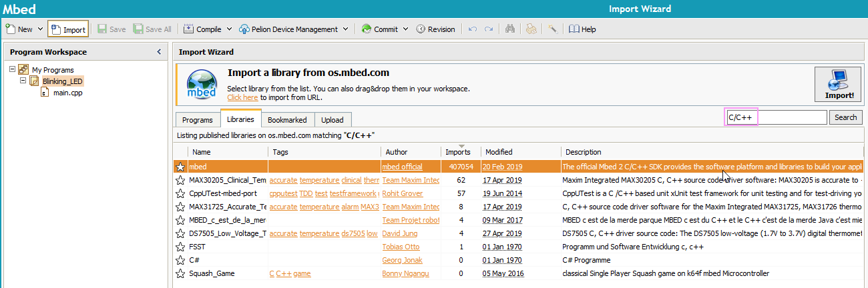Bookmark the CppUTest-mbed-port library star
The image size is (868, 288).
180,193
